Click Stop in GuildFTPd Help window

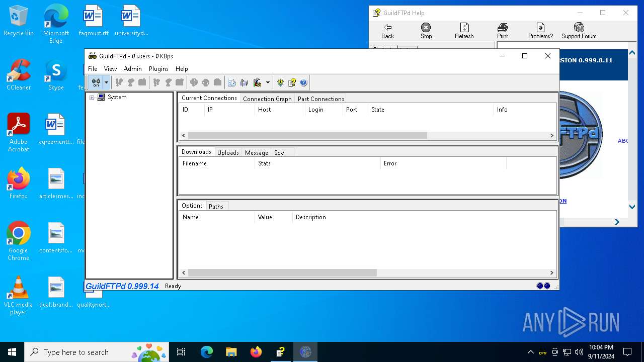tap(426, 31)
